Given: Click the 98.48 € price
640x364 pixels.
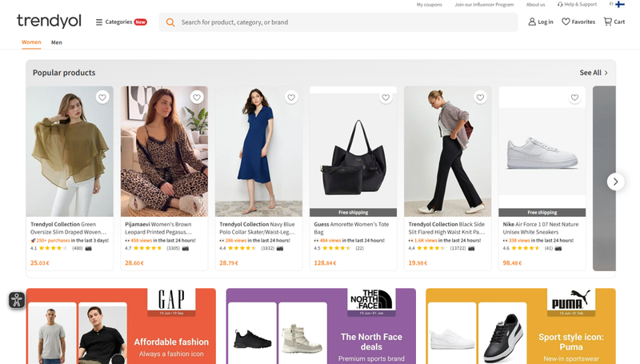Looking at the screenshot, I should tap(512, 263).
